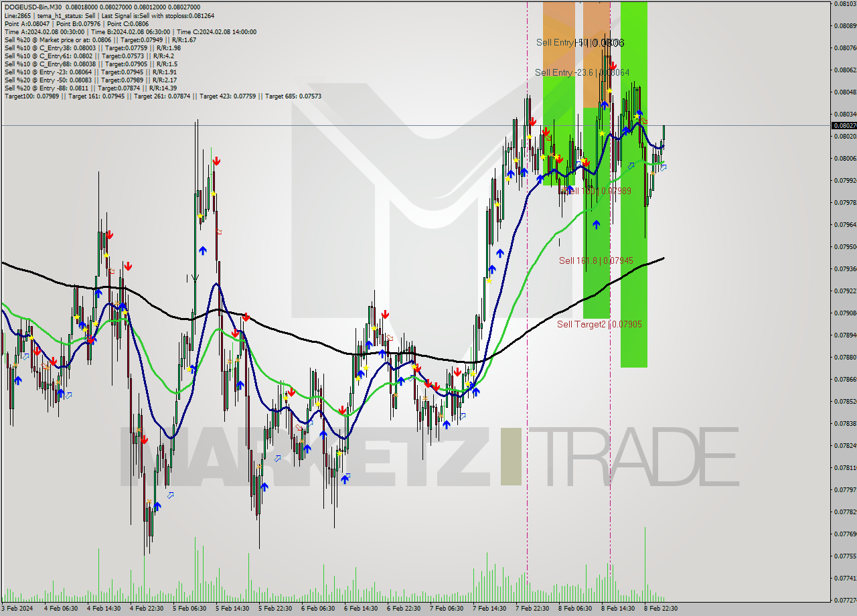The image size is (857, 616).
Task: Click the current price marker 0.08027
Action: pyautogui.click(x=844, y=125)
